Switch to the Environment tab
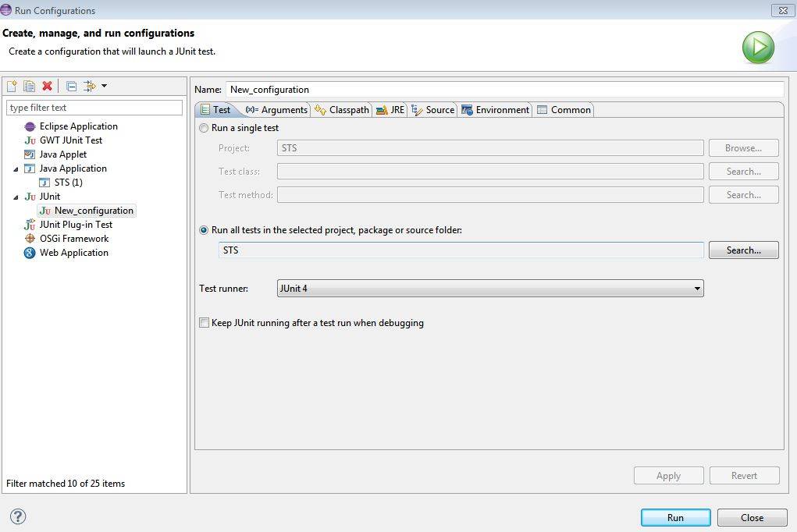This screenshot has height=532, width=797. click(495, 110)
